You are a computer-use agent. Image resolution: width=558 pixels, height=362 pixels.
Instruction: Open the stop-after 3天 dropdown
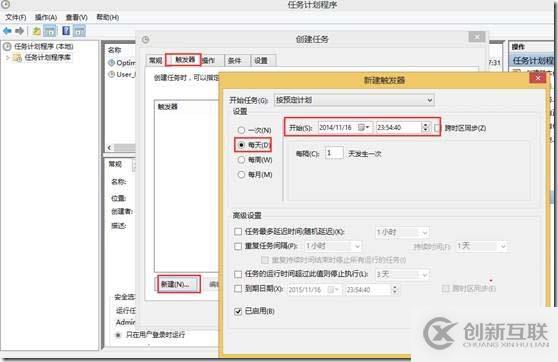coord(402,274)
